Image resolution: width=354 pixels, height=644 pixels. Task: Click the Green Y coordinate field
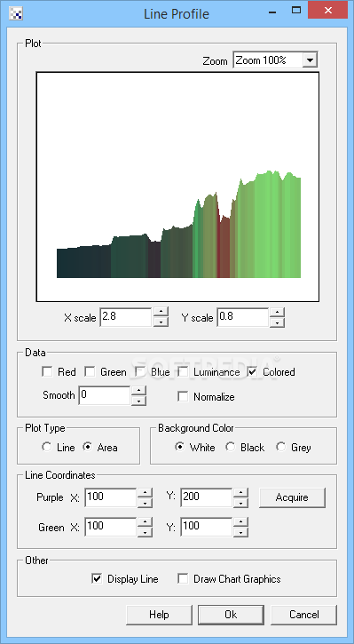click(x=207, y=527)
